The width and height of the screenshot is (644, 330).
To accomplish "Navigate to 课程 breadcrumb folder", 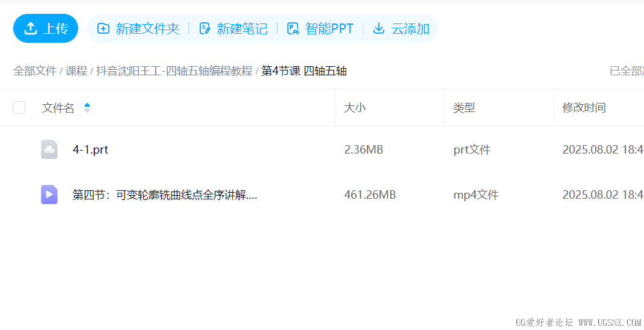I will pos(76,71).
